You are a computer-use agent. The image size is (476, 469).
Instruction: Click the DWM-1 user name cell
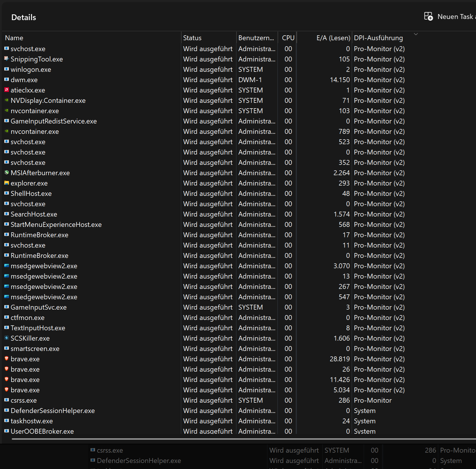250,80
